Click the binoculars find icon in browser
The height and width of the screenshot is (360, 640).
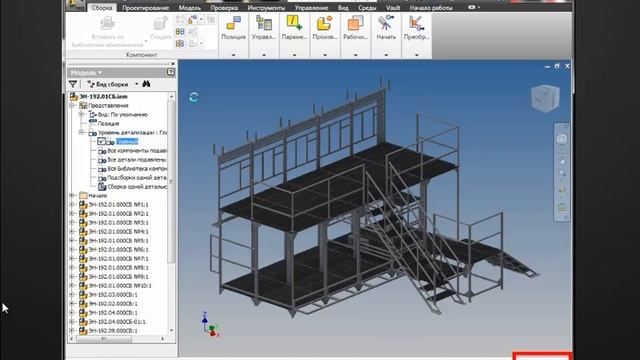146,84
